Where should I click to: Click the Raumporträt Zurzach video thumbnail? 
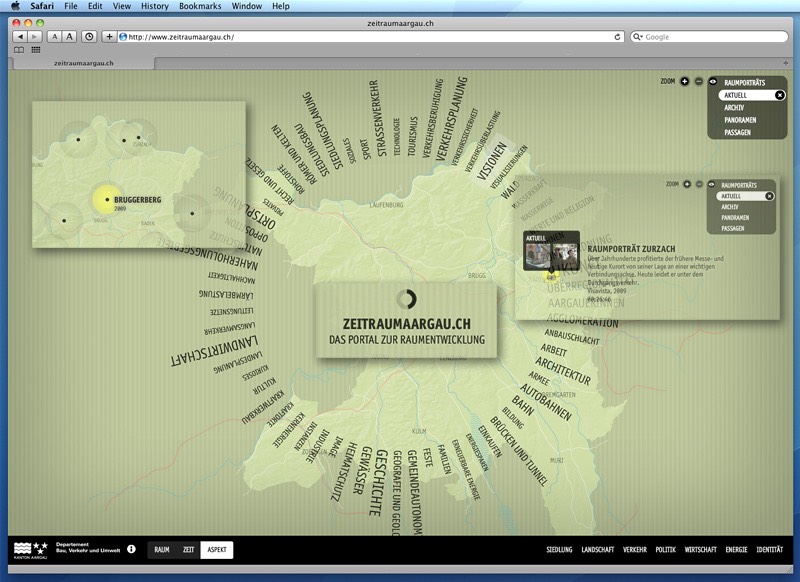click(551, 252)
